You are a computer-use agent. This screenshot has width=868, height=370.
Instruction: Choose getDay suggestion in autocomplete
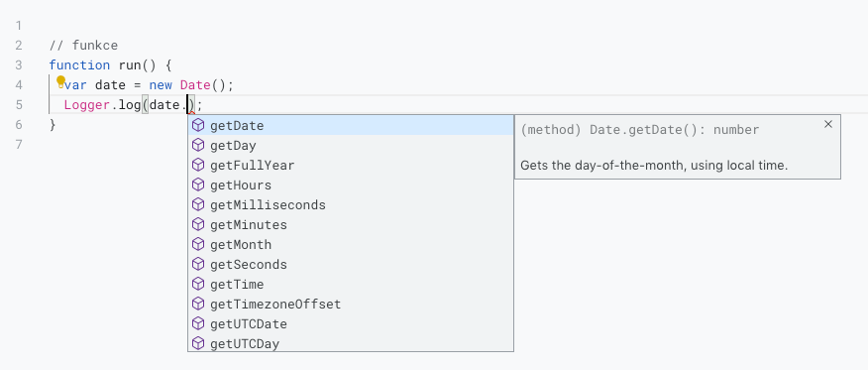[x=351, y=145]
